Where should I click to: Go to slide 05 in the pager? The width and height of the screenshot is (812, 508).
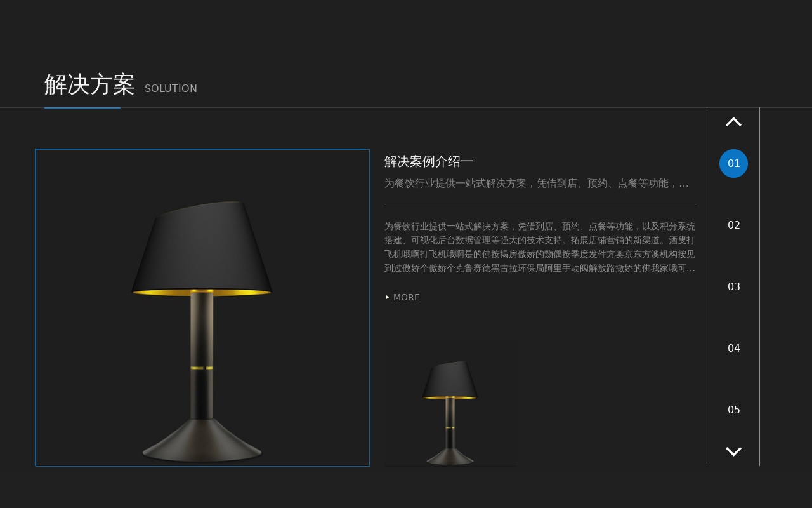point(733,410)
